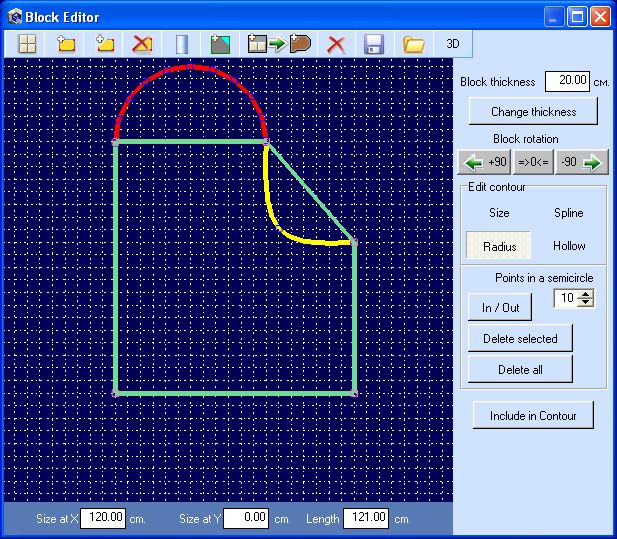The width and height of the screenshot is (617, 539).
Task: Click the Size at Y input field
Action: coord(246,518)
